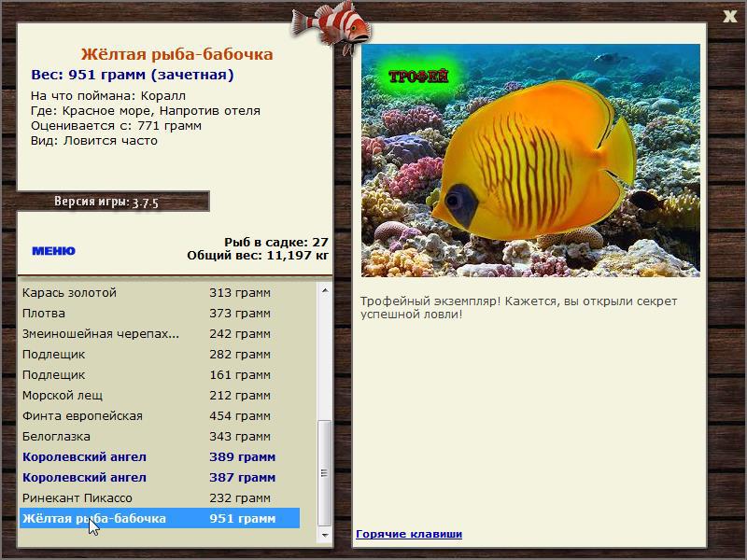This screenshot has height=560, width=747.
Task: Select Морской лещ 212 грамм row
Action: coord(160,395)
